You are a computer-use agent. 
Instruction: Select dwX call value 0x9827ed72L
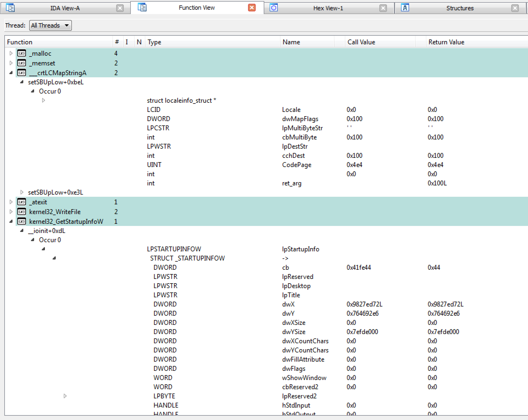(365, 304)
